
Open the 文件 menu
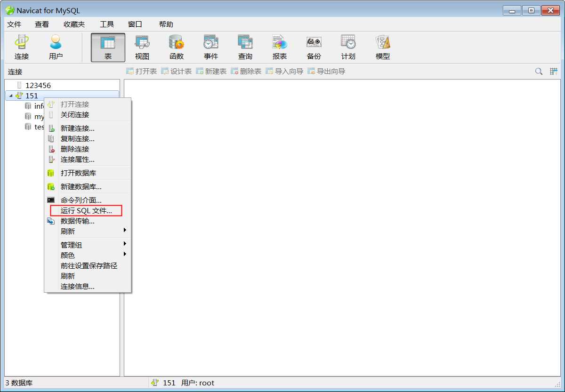pyautogui.click(x=15, y=24)
